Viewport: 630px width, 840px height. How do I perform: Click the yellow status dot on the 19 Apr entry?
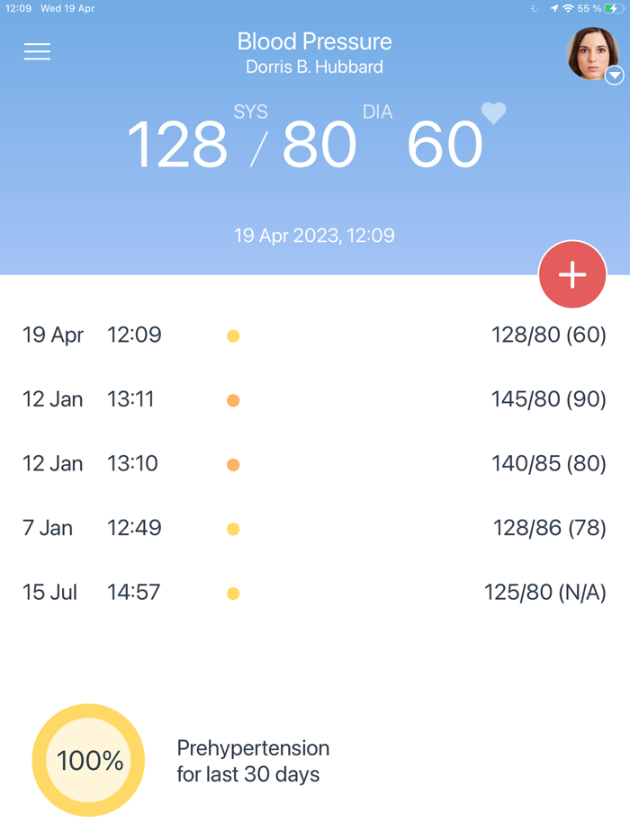[x=233, y=335]
